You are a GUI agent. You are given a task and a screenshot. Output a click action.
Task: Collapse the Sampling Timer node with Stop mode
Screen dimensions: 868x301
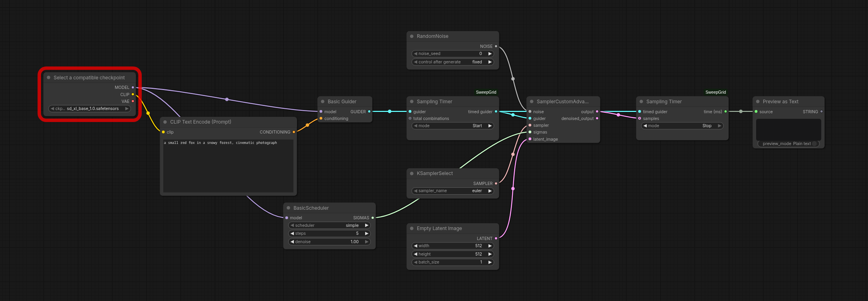641,102
